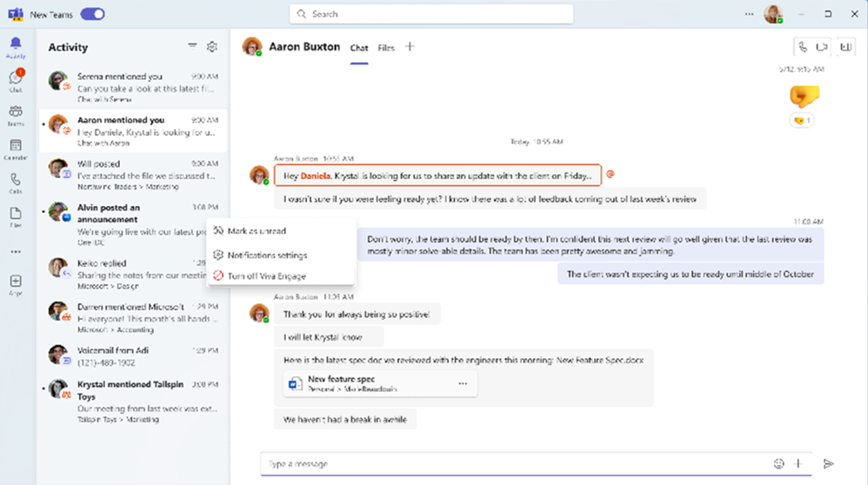Image resolution: width=868 pixels, height=485 pixels.
Task: Open the Calls icon in sidebar
Action: (x=16, y=183)
